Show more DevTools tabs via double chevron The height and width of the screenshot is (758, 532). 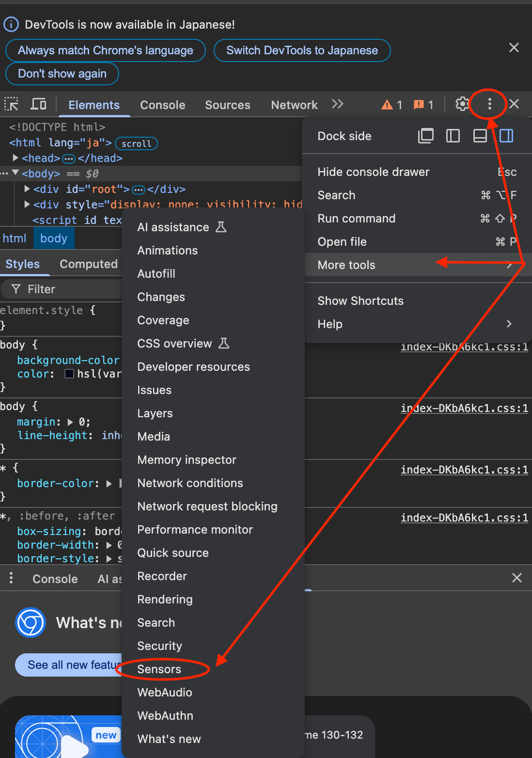[x=338, y=104]
